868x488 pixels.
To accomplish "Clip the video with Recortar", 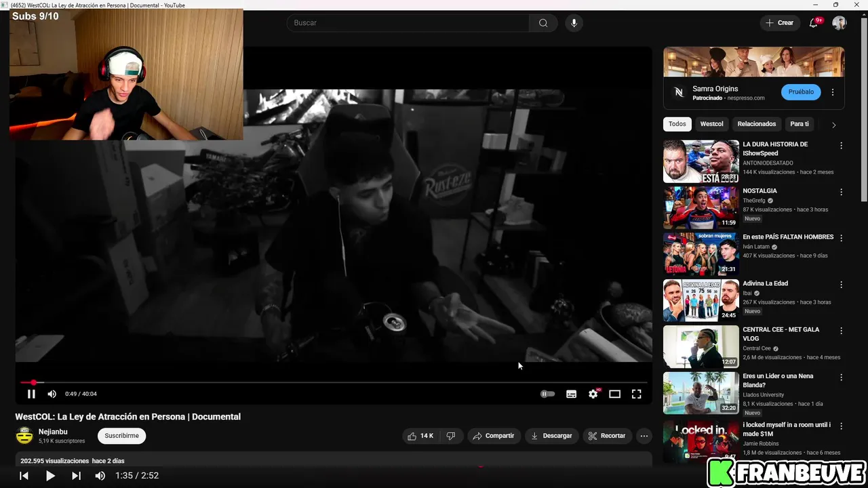I will pos(607,436).
